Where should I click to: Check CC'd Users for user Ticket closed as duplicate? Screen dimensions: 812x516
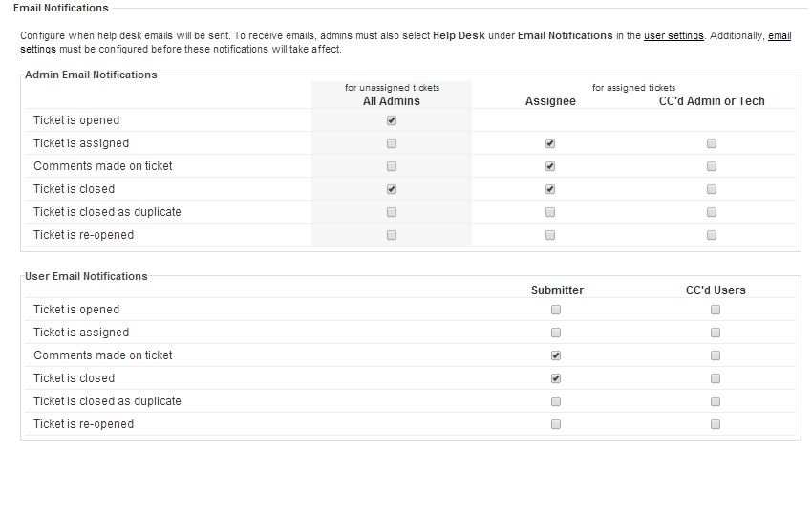click(716, 401)
